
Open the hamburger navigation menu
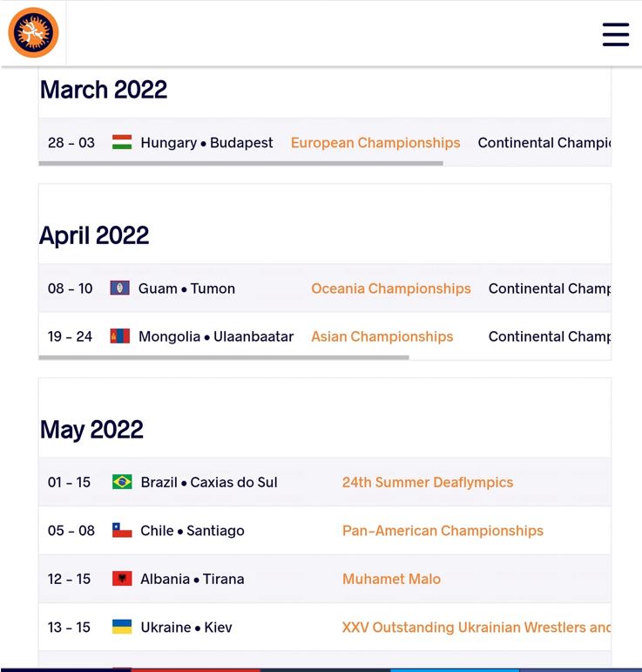click(615, 34)
